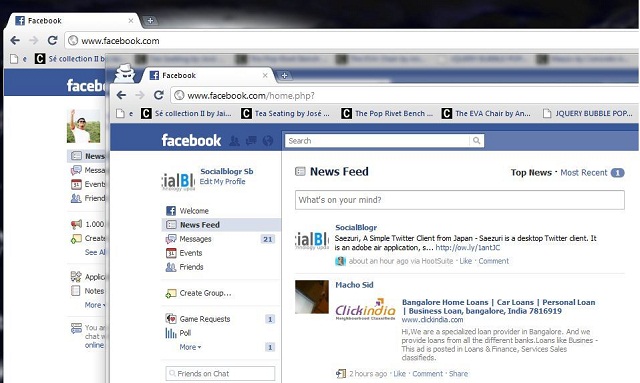Like the SocialBlogr Saezuri post
Screen dimensions: 640x383
tap(466, 261)
